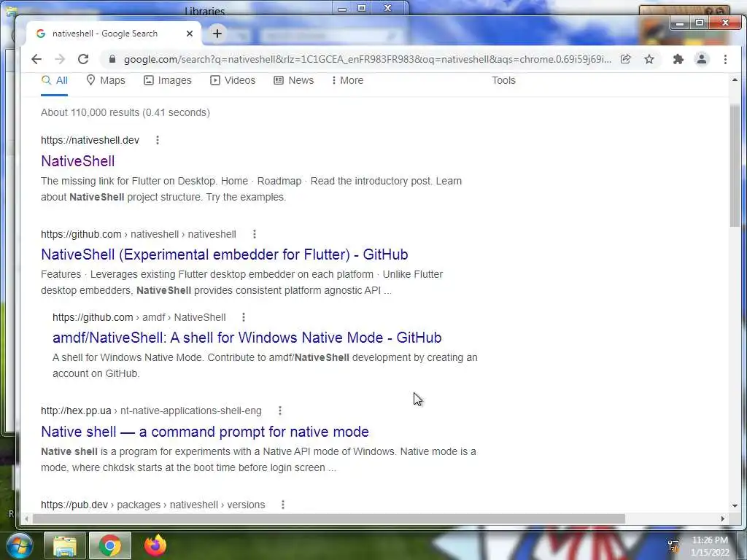Open the search Tools button
The image size is (747, 560).
pos(503,80)
